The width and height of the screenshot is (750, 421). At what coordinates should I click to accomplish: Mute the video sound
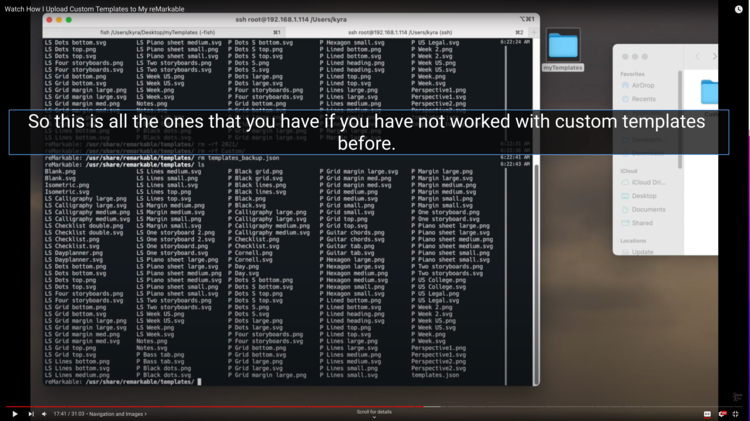point(44,414)
